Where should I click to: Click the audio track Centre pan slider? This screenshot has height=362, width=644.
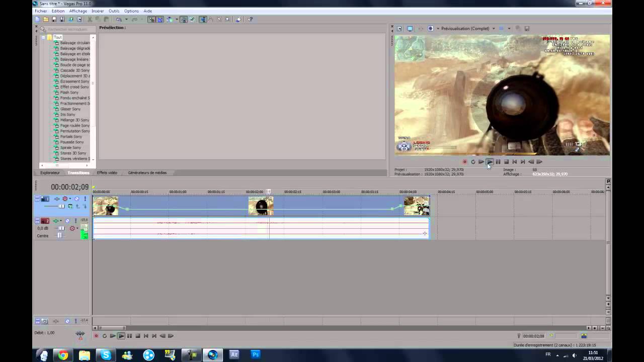point(60,235)
